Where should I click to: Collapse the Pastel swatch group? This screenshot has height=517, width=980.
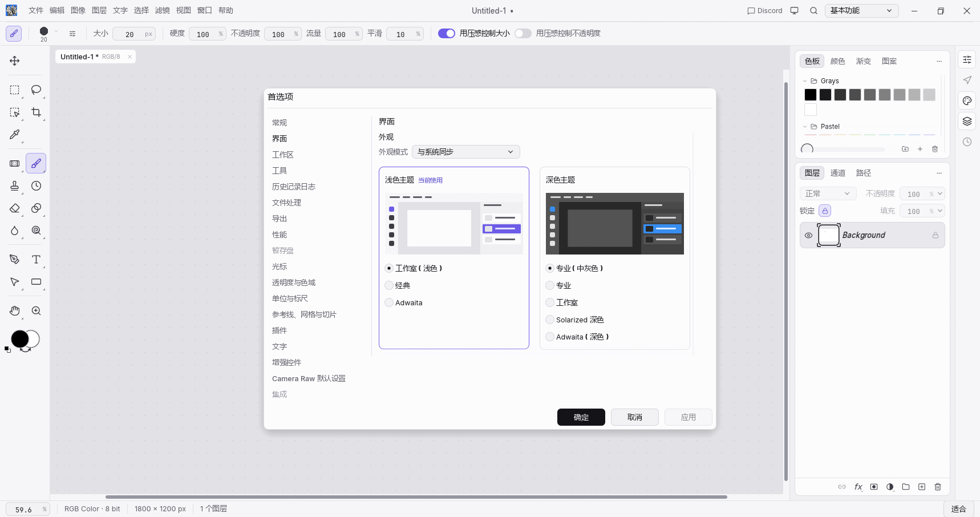(805, 127)
